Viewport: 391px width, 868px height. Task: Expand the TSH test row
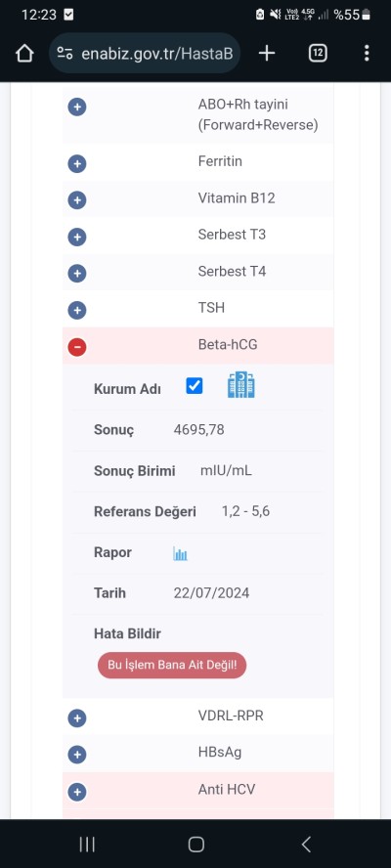click(77, 311)
